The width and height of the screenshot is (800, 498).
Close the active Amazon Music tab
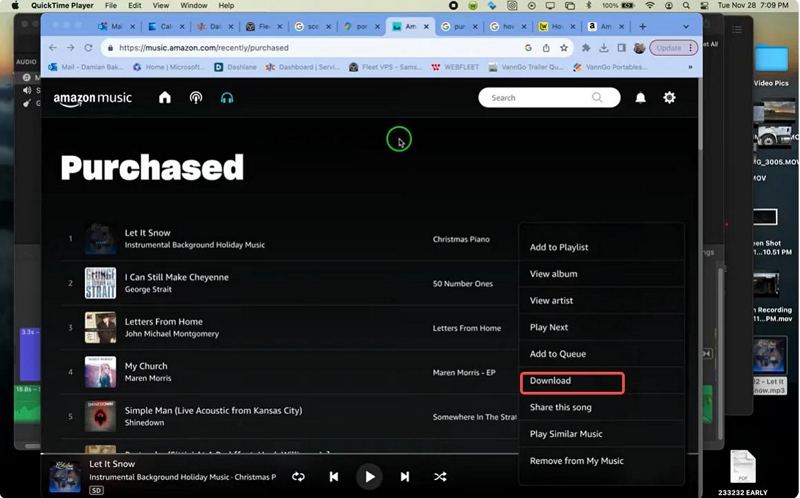coord(426,27)
